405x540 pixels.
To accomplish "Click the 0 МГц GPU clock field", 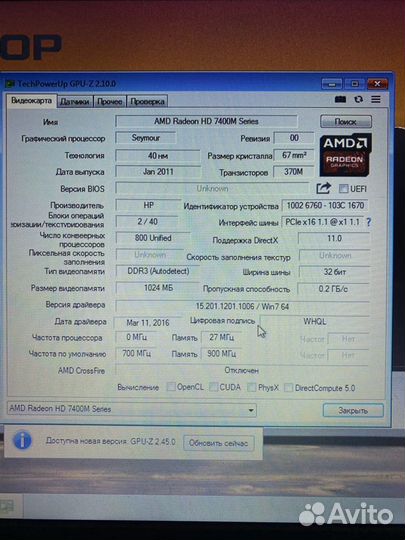I will 136,337.
